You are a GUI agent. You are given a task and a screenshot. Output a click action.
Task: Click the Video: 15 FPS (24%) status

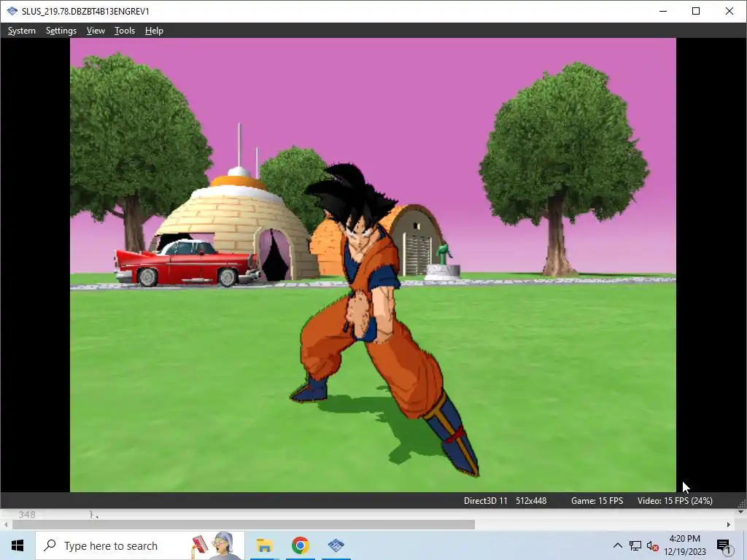point(675,500)
